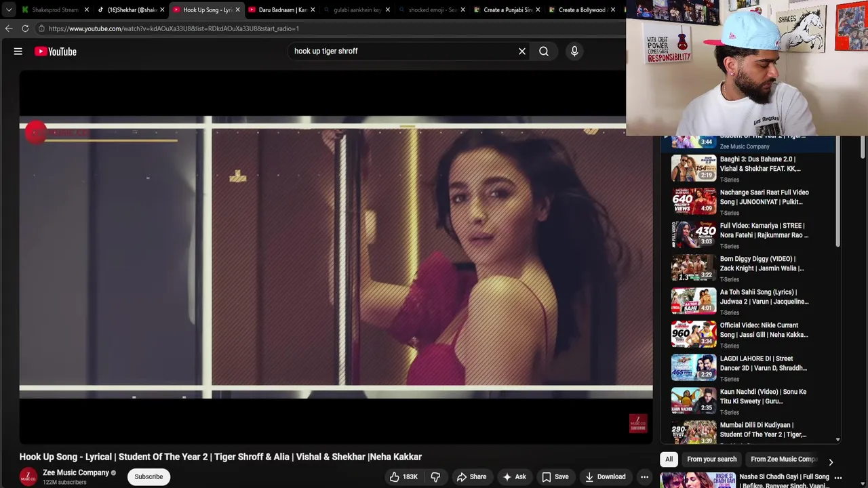Image resolution: width=868 pixels, height=488 pixels.
Task: Show more filter chips with right arrow
Action: click(831, 462)
